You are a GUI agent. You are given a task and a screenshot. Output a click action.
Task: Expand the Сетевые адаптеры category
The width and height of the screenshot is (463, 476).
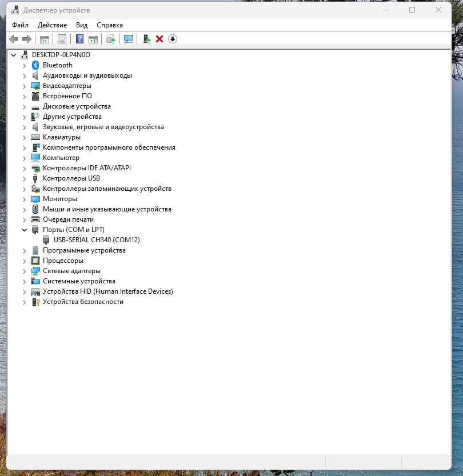tap(24, 271)
